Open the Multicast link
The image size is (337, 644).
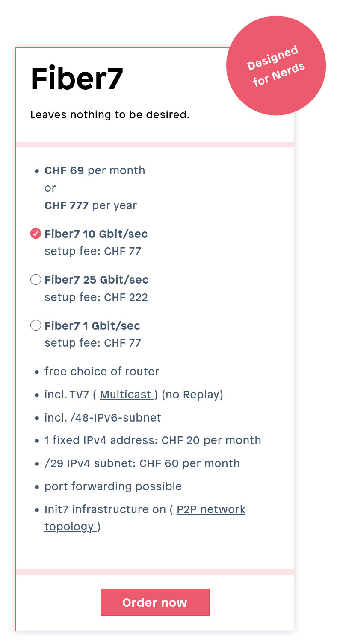[126, 395]
